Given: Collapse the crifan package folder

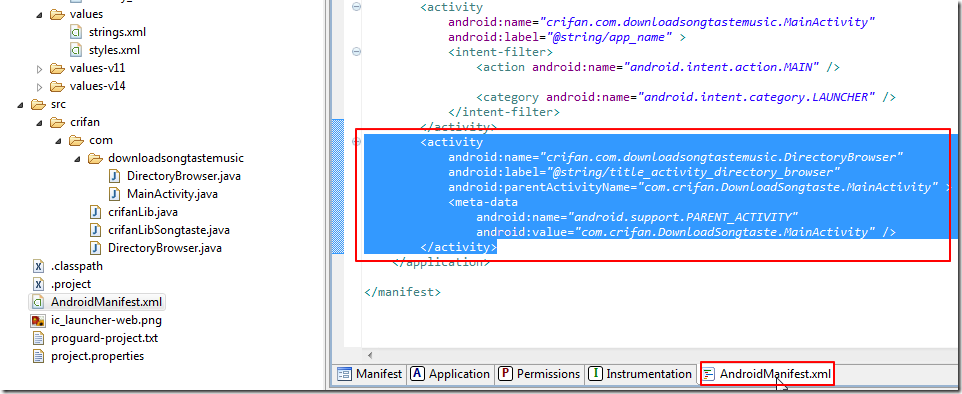Looking at the screenshot, I should point(40,122).
